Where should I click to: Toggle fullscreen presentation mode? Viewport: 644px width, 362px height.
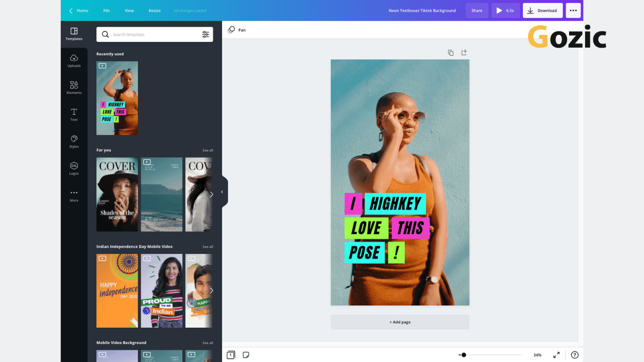556,355
